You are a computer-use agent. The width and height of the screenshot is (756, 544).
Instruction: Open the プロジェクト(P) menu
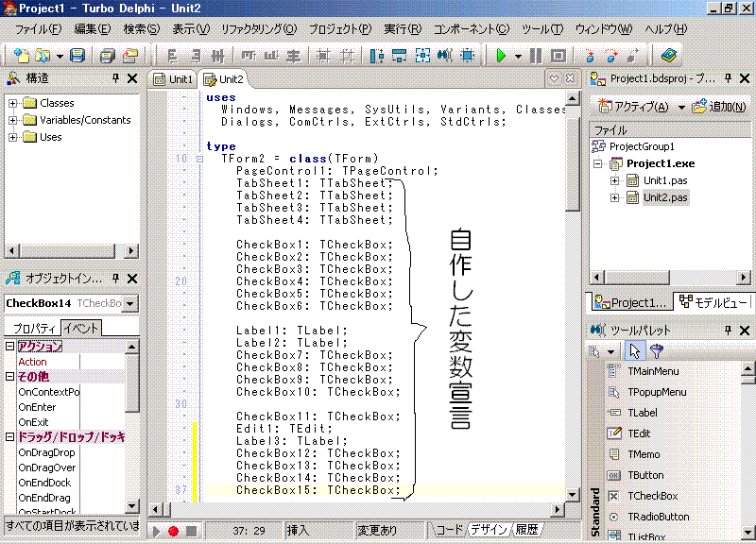tap(340, 29)
